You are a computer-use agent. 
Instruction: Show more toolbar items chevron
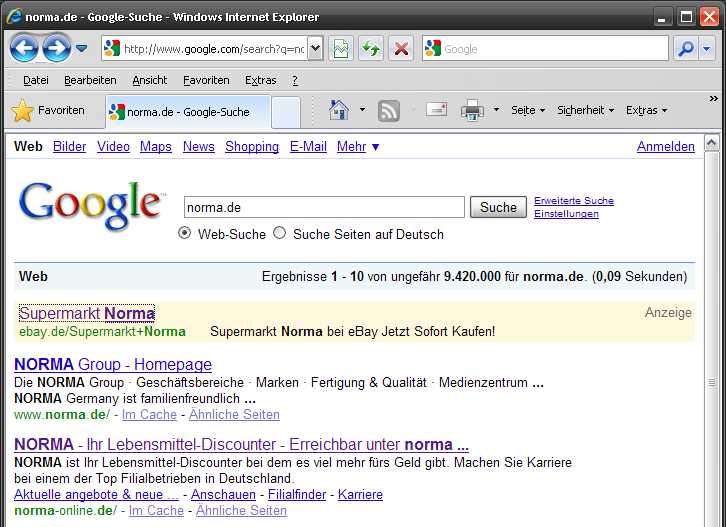[713, 98]
